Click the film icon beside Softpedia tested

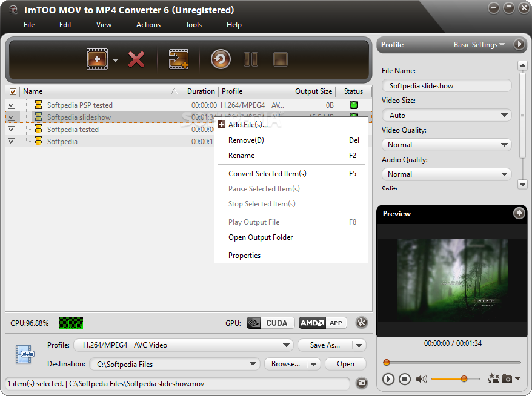[39, 129]
